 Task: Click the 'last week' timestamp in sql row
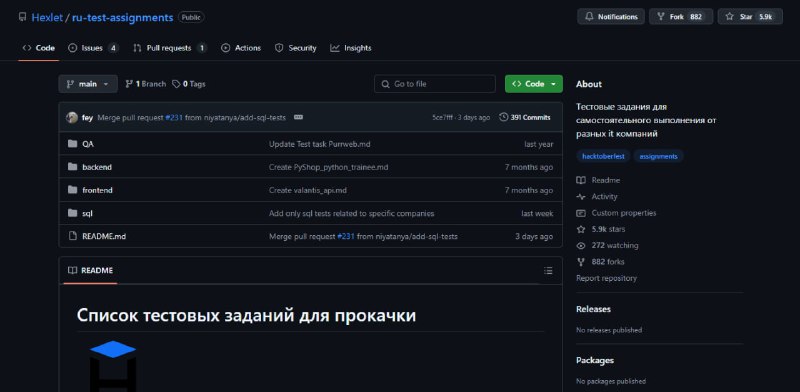(537, 213)
